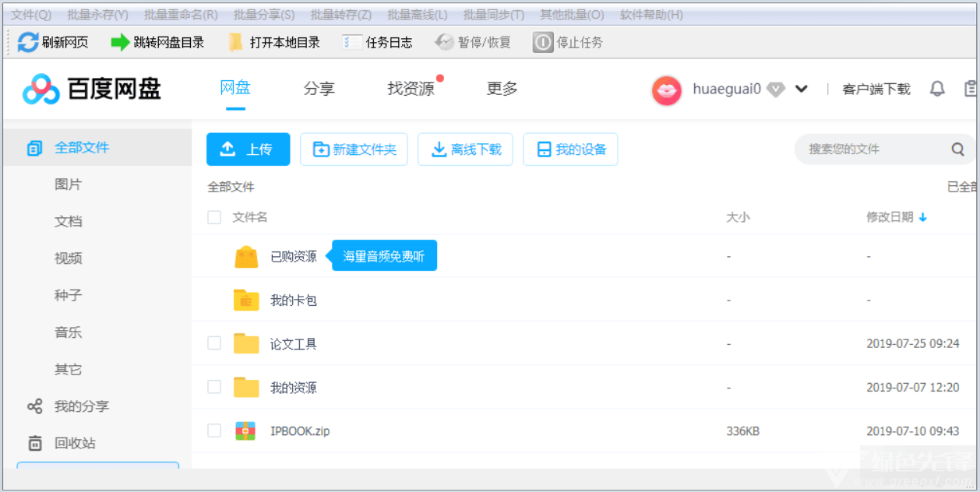Open the 批量分享(S) menu

[264, 15]
